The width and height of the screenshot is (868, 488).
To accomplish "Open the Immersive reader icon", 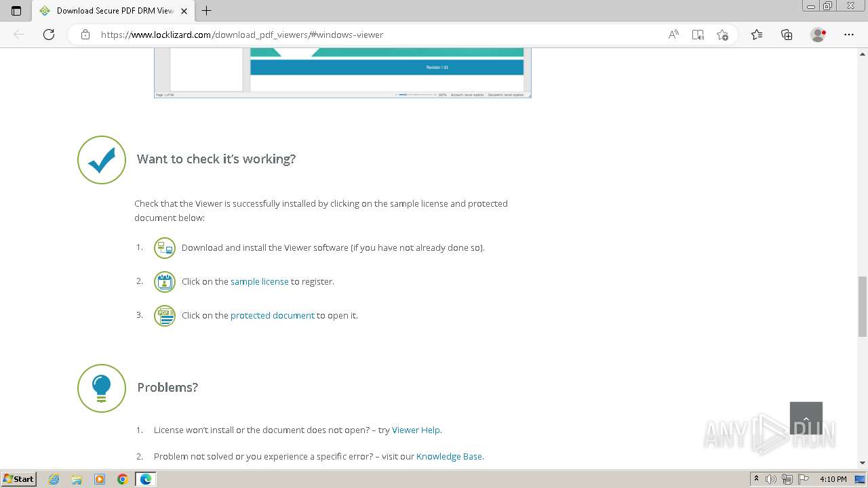I will [698, 35].
